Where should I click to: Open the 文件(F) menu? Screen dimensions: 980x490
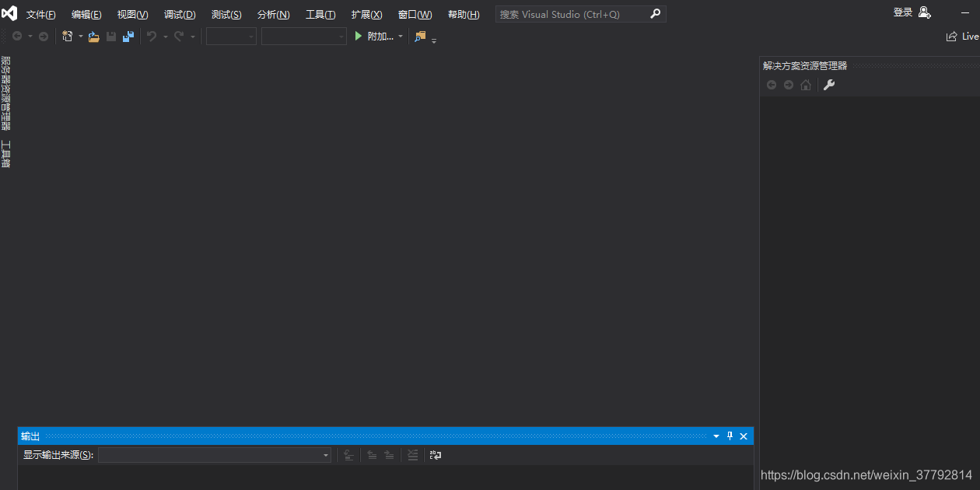tap(41, 15)
